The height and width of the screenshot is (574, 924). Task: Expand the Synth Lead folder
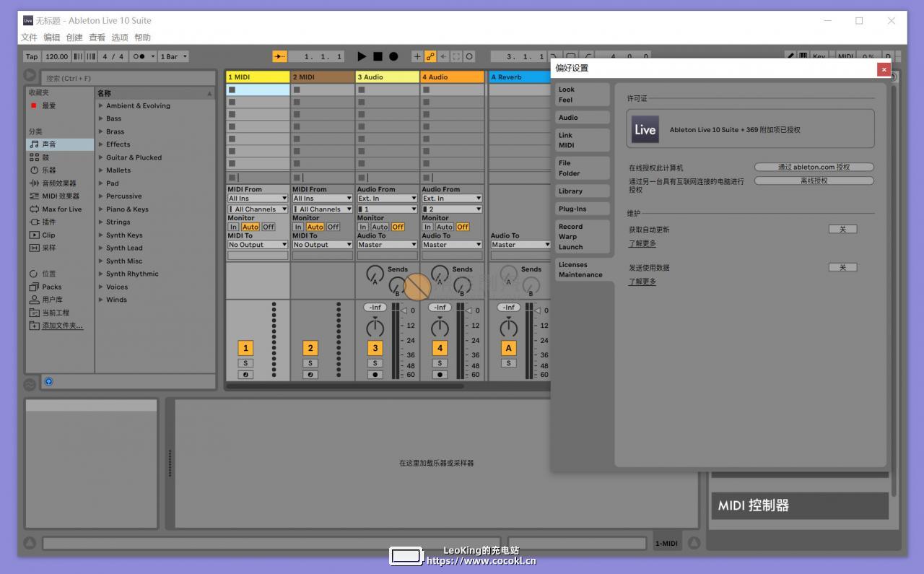[101, 248]
